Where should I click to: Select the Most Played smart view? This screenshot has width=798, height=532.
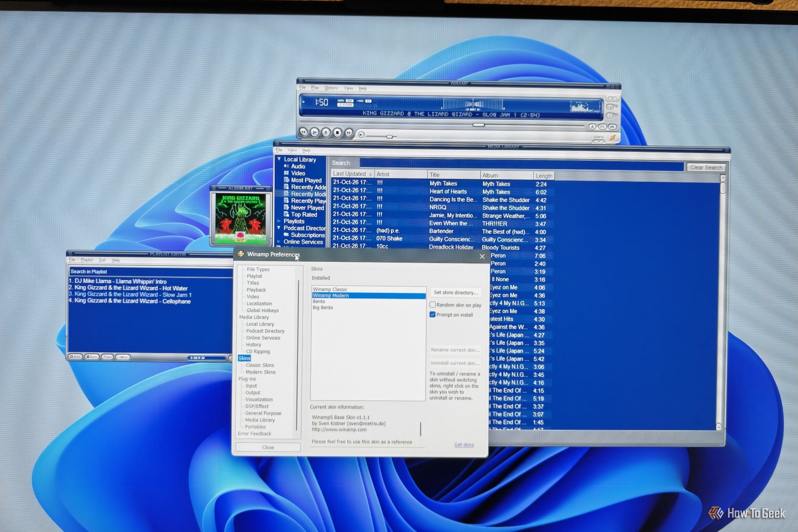306,180
